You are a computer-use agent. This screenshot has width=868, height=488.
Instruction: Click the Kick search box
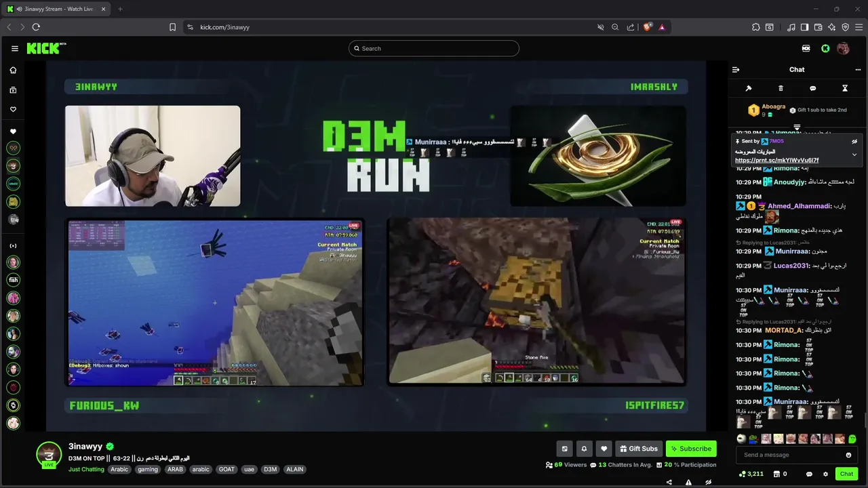(x=434, y=48)
